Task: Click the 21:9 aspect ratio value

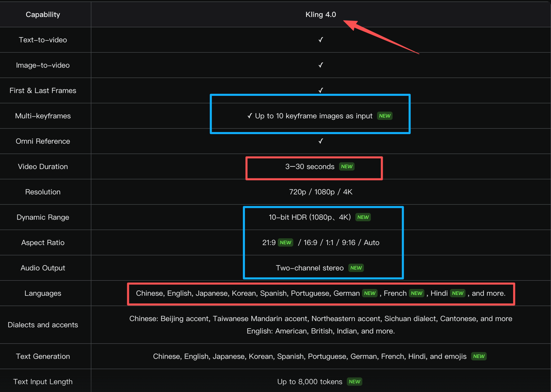Action: (x=269, y=243)
